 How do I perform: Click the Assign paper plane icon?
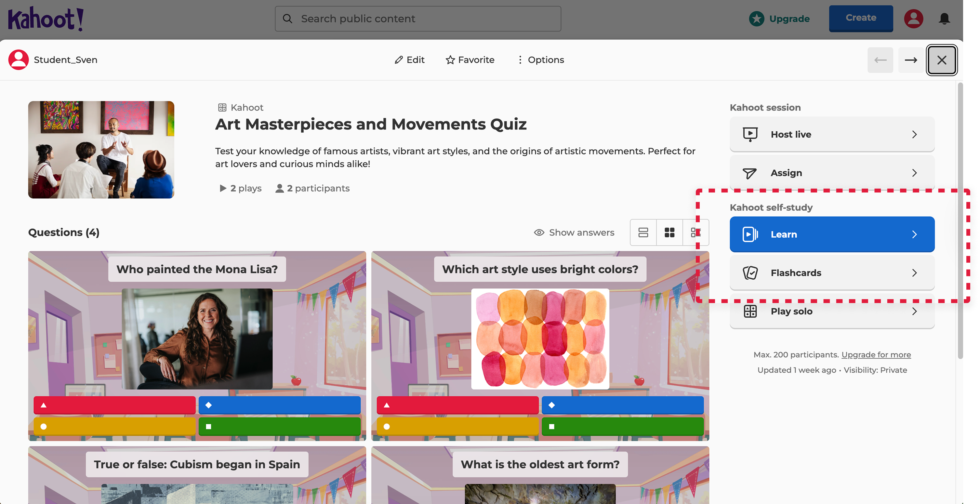coord(749,173)
